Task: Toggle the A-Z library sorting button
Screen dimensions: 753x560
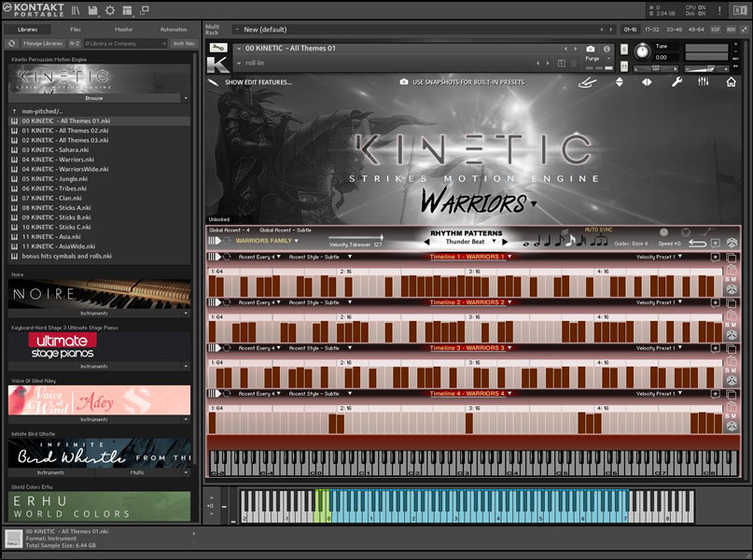Action: [x=75, y=44]
